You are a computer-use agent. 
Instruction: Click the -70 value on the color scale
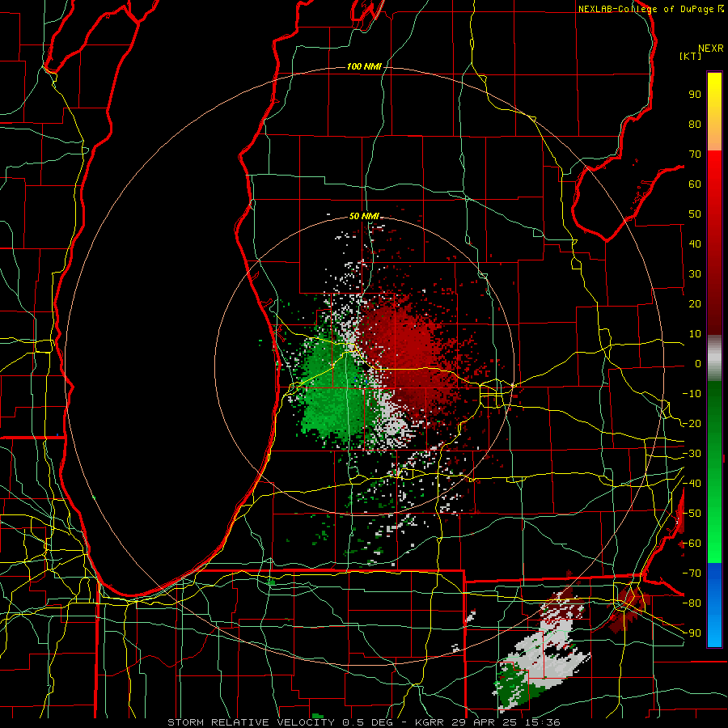(x=692, y=574)
